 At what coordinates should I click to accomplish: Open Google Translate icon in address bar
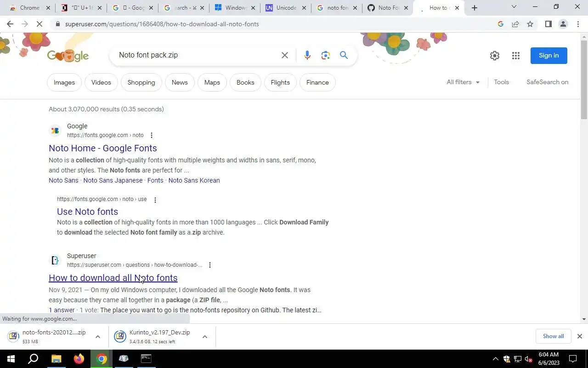[501, 24]
